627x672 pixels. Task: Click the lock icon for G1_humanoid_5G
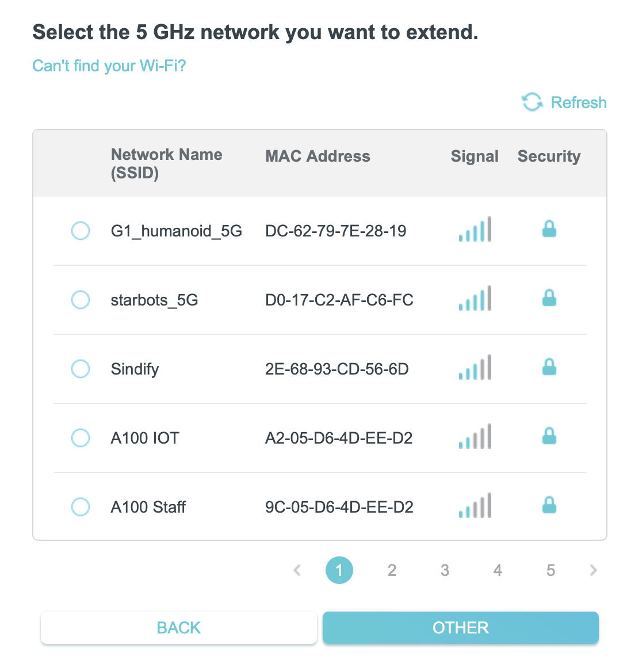pyautogui.click(x=549, y=230)
